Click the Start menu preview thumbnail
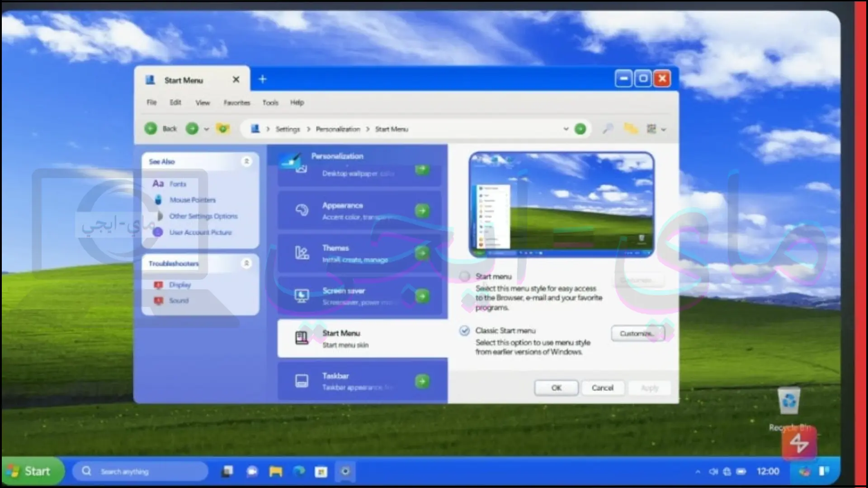This screenshot has width=868, height=488. pos(561,205)
